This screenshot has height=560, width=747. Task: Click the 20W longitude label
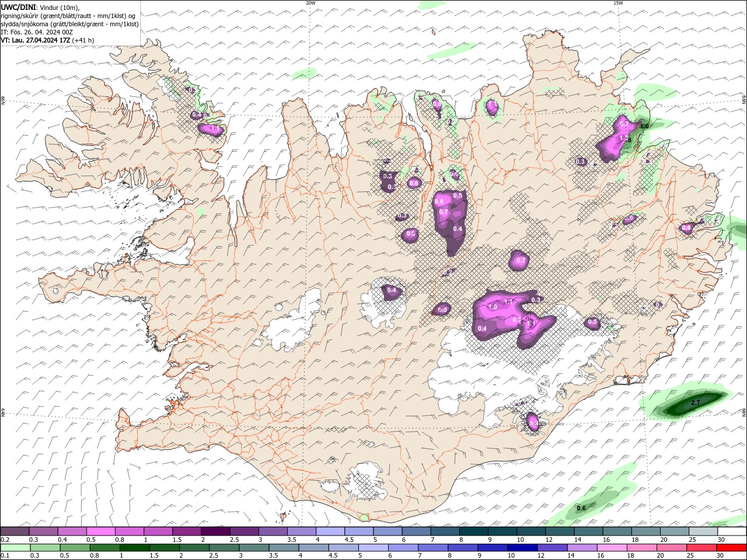point(310,3)
